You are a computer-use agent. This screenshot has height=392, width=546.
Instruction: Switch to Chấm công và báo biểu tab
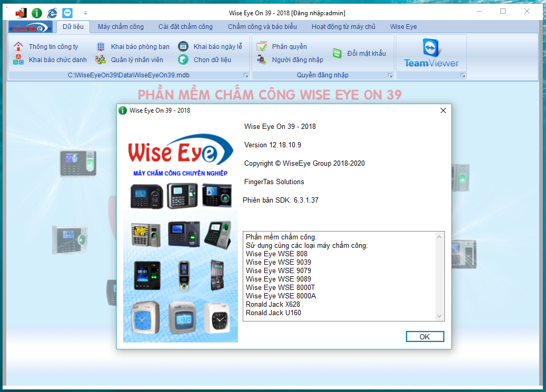[262, 27]
